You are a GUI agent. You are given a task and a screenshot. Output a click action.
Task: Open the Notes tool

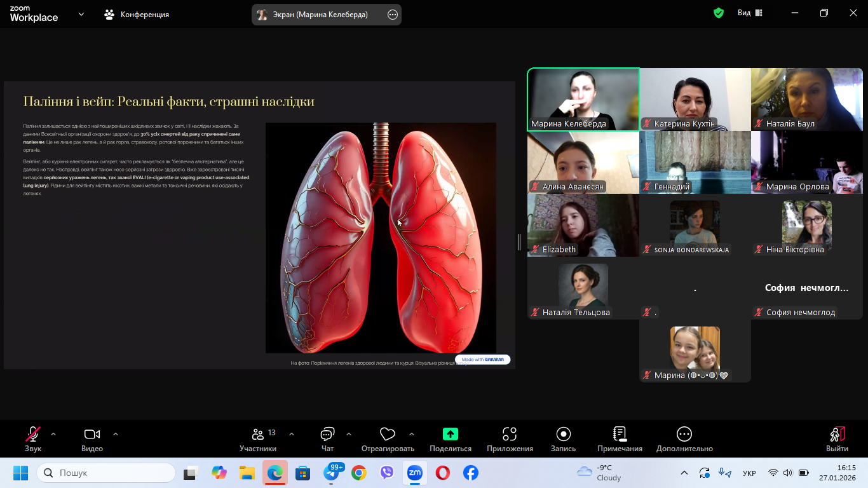[x=620, y=435]
